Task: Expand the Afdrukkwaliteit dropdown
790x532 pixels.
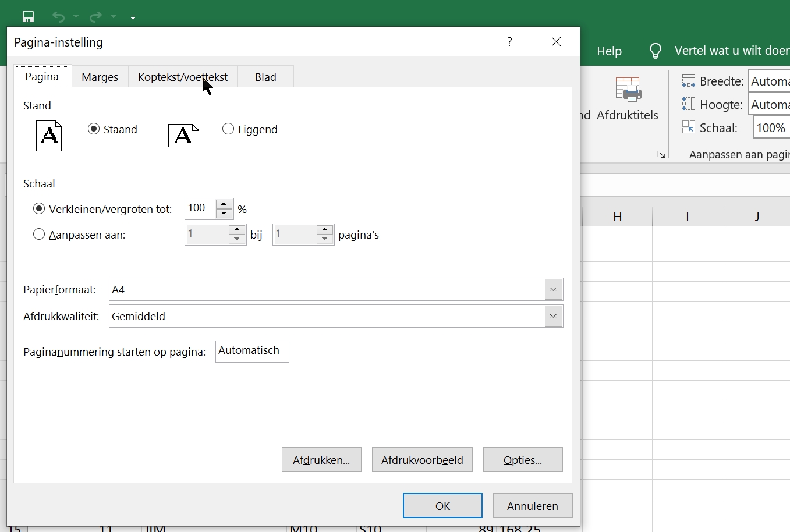Action: [x=553, y=316]
